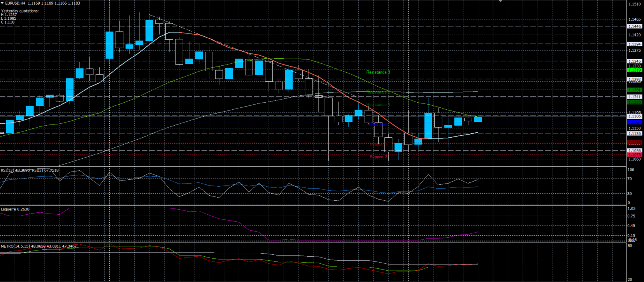Select the 1.1060 price scale value
This screenshot has height=282, width=644.
[635, 159]
